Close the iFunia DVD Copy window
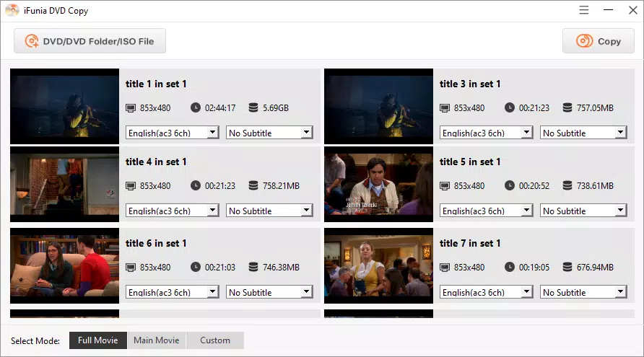 (633, 10)
